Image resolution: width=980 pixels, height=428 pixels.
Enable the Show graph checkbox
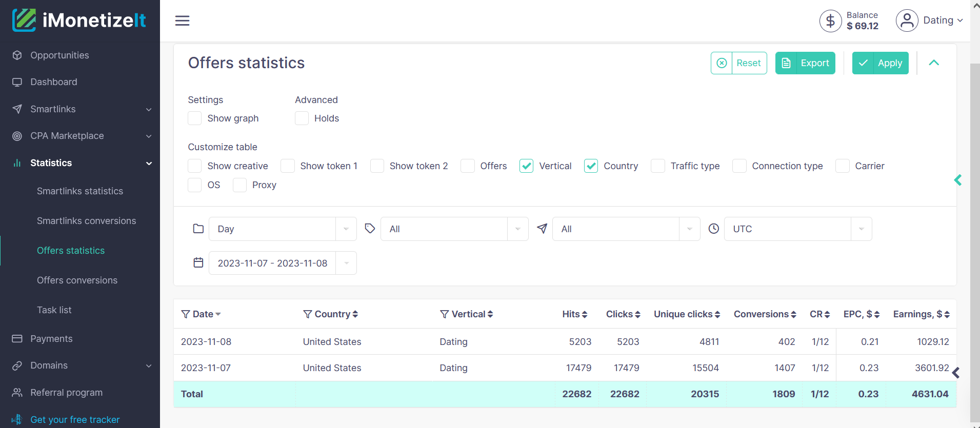(x=194, y=118)
